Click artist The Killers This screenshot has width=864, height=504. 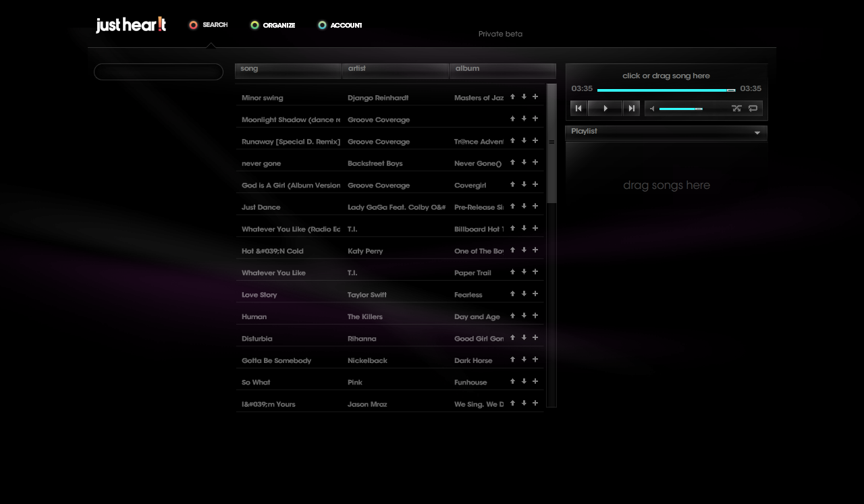(x=365, y=316)
